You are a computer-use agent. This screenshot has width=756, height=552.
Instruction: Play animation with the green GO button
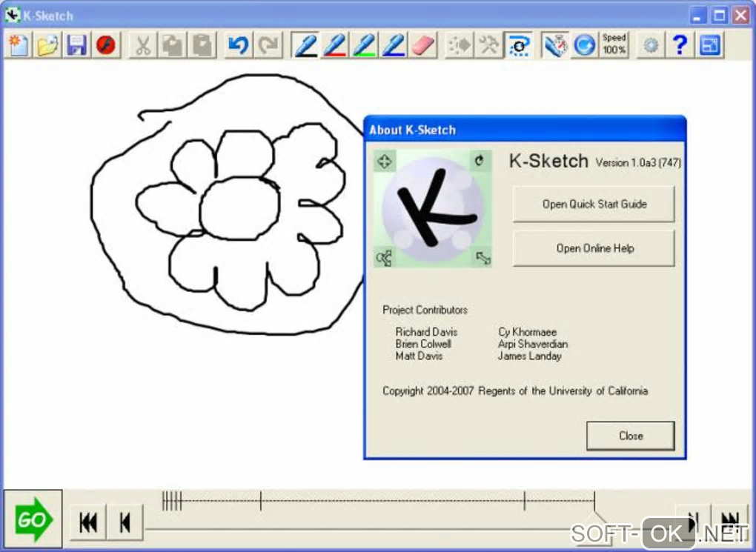33,519
